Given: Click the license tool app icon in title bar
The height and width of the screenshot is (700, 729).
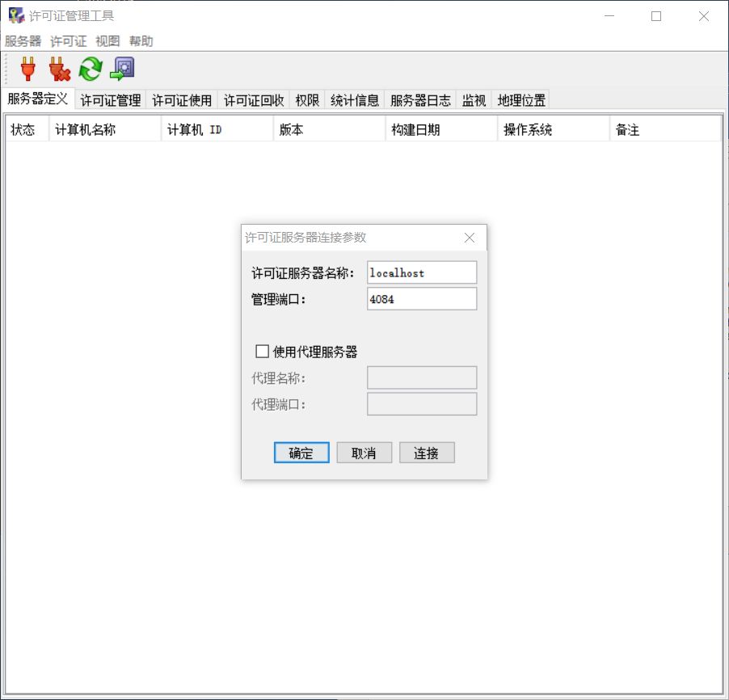Looking at the screenshot, I should [16, 16].
